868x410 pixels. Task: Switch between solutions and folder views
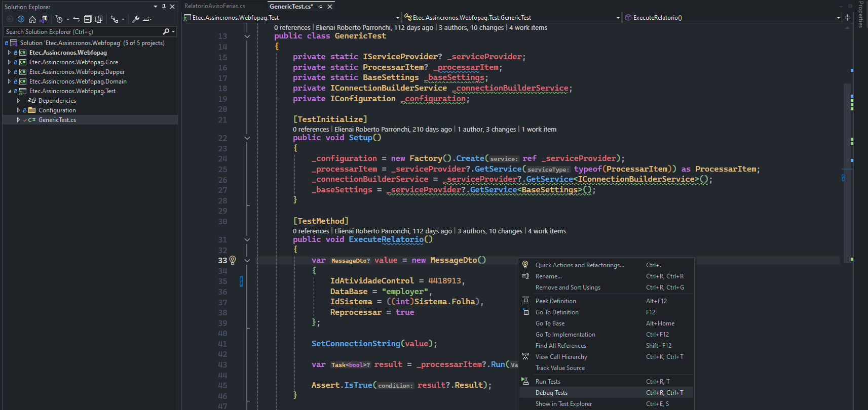[x=44, y=19]
